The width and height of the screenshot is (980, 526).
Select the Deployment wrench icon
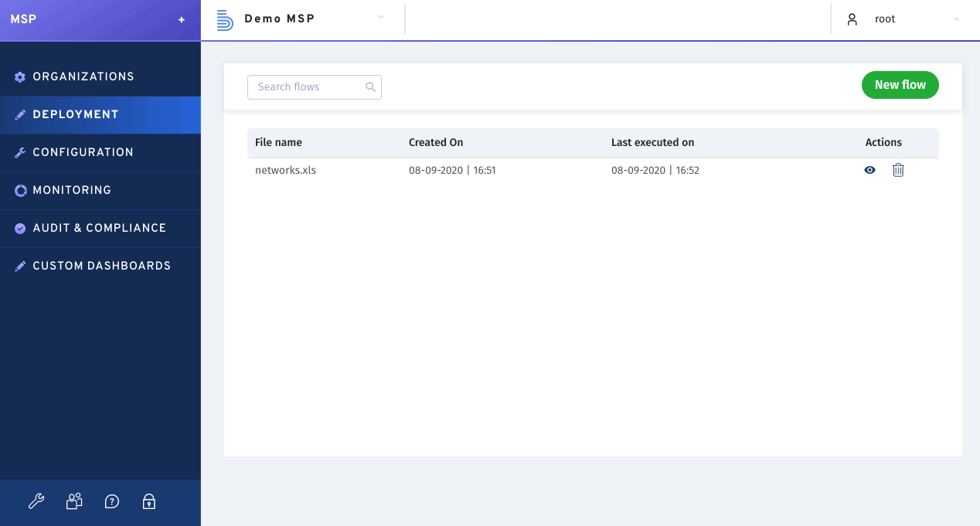pos(19,114)
